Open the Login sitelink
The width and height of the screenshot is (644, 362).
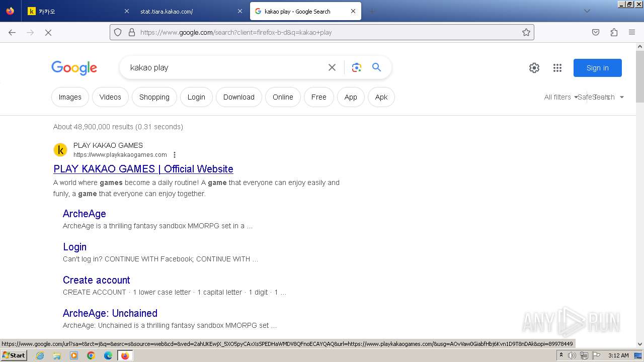pyautogui.click(x=74, y=247)
